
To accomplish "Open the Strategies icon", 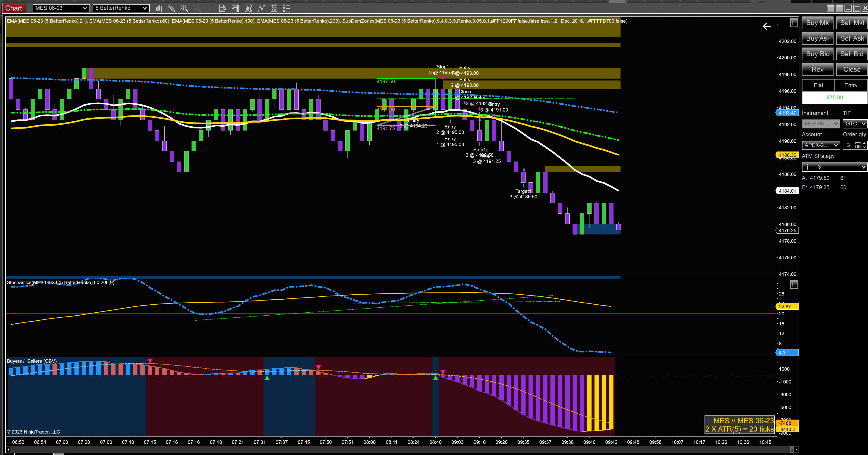I will tap(274, 8).
